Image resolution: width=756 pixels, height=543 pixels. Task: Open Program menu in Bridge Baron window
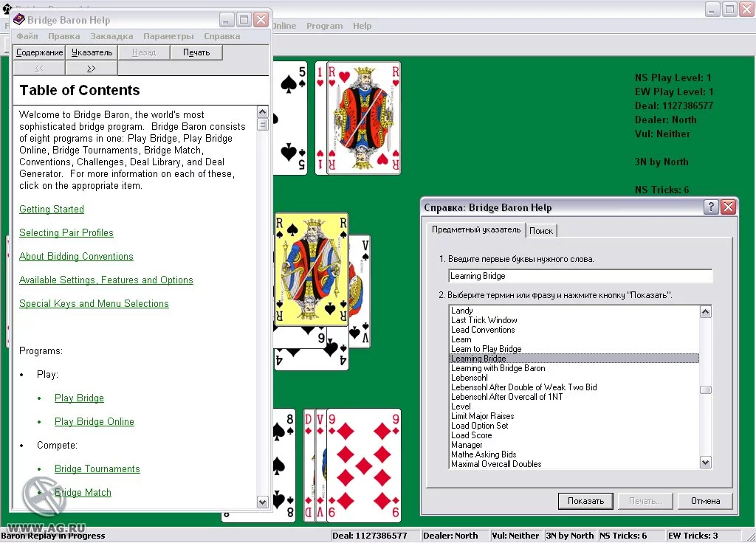tap(325, 26)
